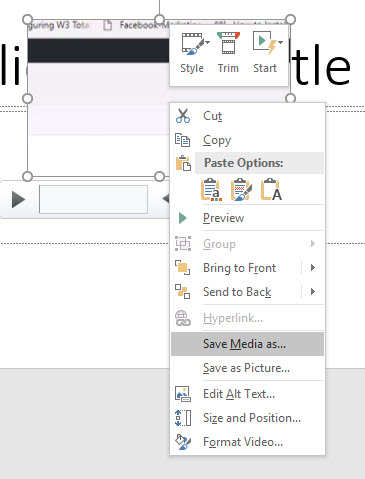Paste using destination theme
The height and width of the screenshot is (479, 365).
click(211, 190)
